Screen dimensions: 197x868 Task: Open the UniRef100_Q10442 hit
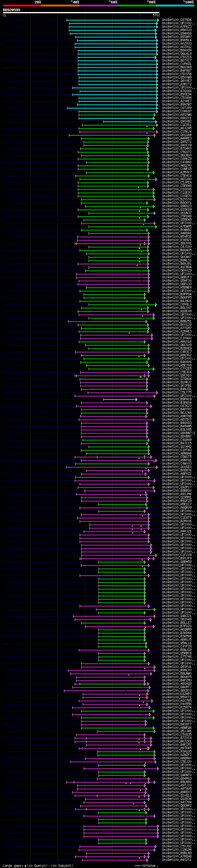176,447
